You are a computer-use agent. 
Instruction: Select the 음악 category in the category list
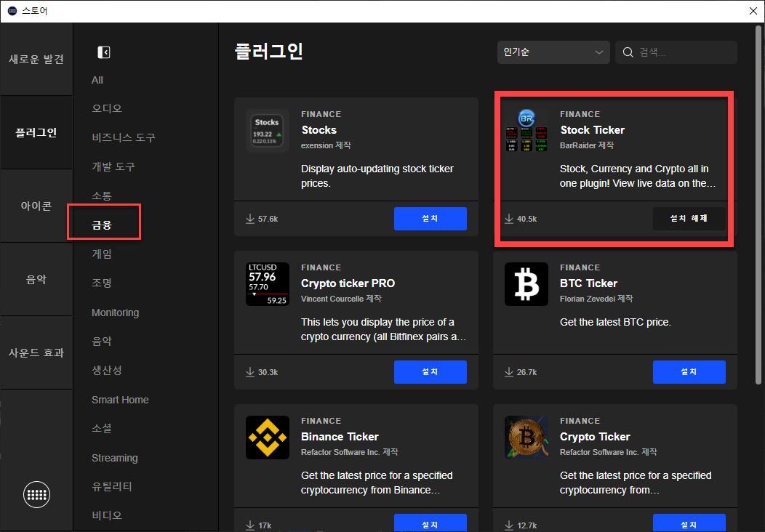(102, 342)
